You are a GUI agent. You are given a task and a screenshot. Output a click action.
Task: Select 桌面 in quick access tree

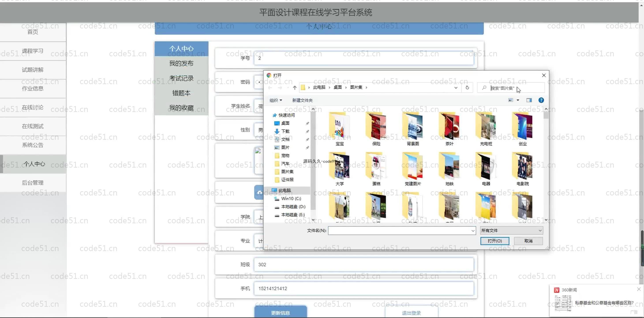pyautogui.click(x=285, y=123)
